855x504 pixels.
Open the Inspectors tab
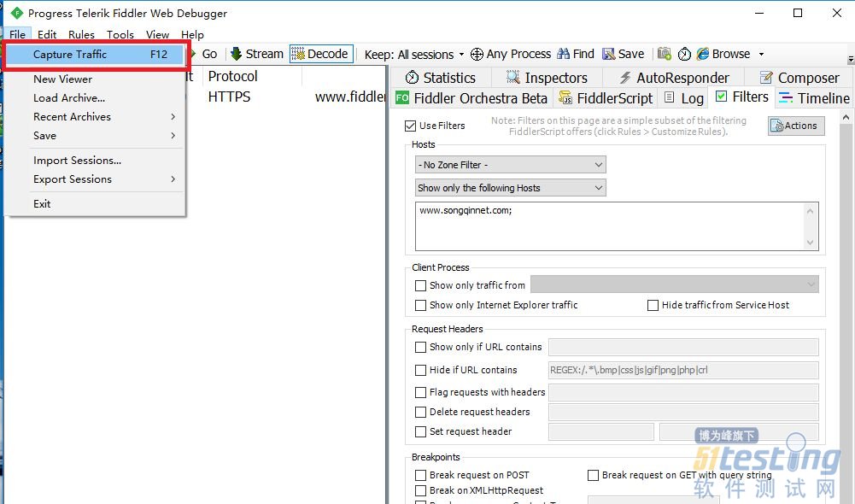[547, 78]
